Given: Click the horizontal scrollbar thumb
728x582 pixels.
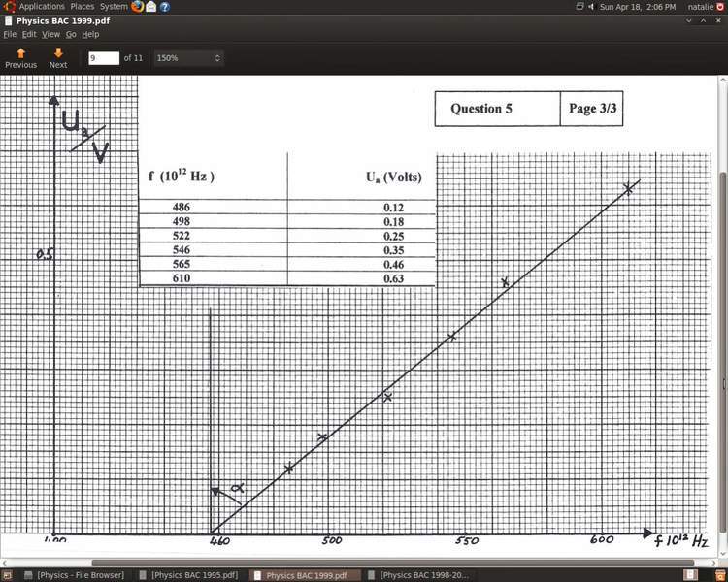Looking at the screenshot, I should click(x=393, y=563).
